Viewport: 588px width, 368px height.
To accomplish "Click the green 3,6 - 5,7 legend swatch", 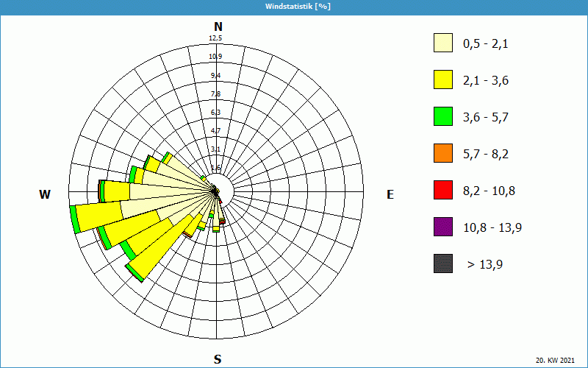I will click(443, 116).
